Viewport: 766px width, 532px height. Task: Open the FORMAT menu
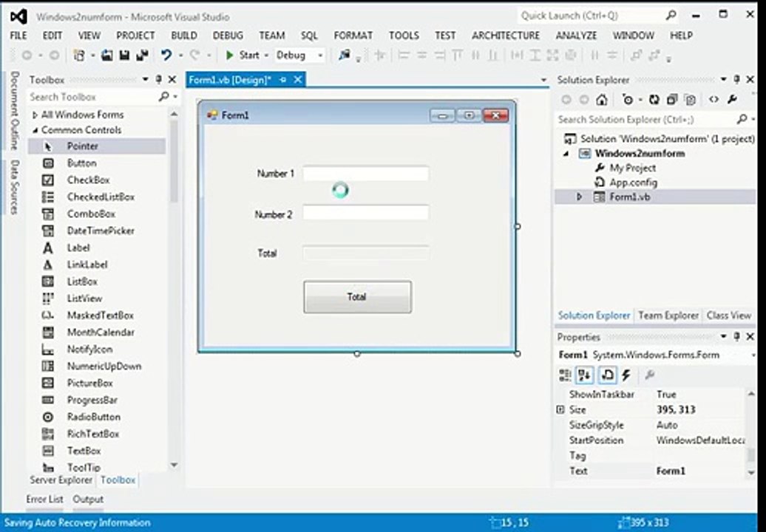point(353,35)
